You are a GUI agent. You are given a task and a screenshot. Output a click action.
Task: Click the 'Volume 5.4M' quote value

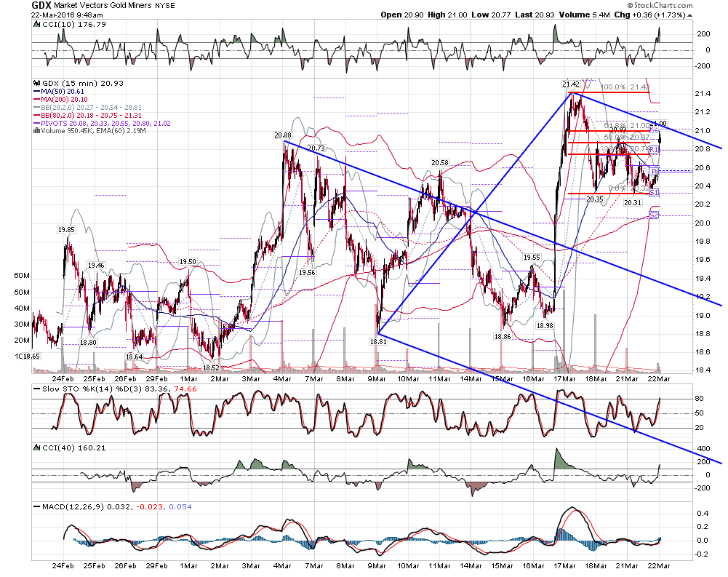[585, 15]
